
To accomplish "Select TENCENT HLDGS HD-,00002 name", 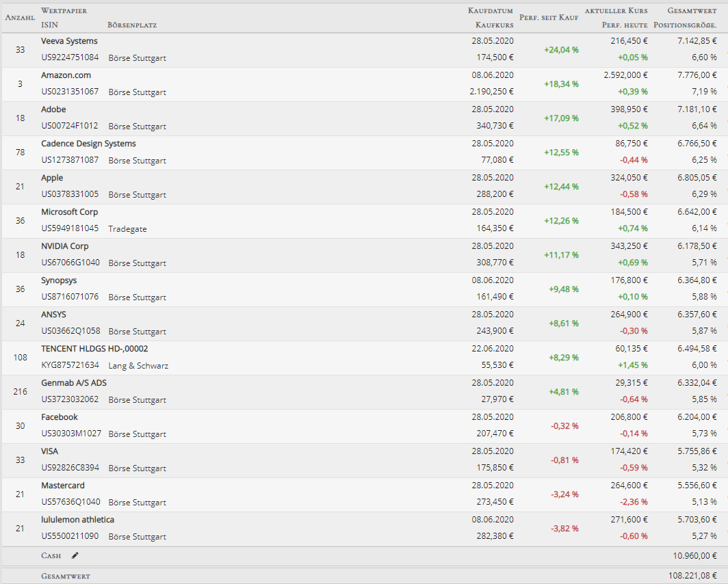I will [x=94, y=349].
